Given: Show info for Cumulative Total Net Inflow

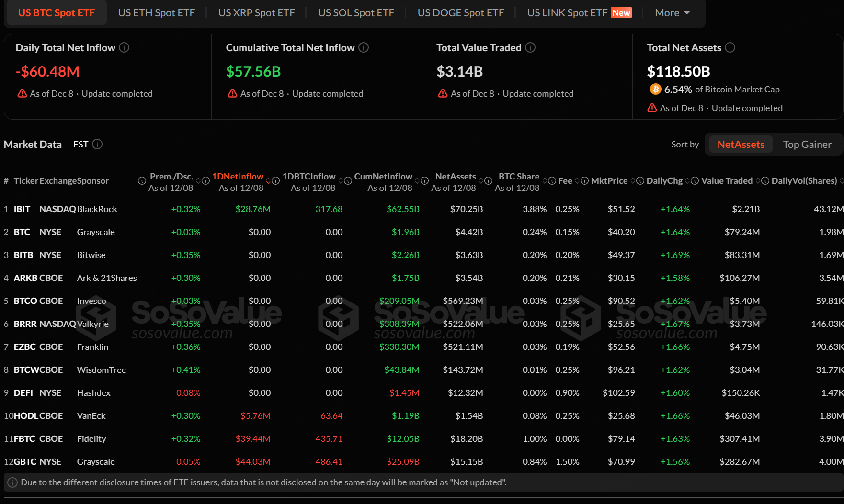Looking at the screenshot, I should [x=364, y=47].
